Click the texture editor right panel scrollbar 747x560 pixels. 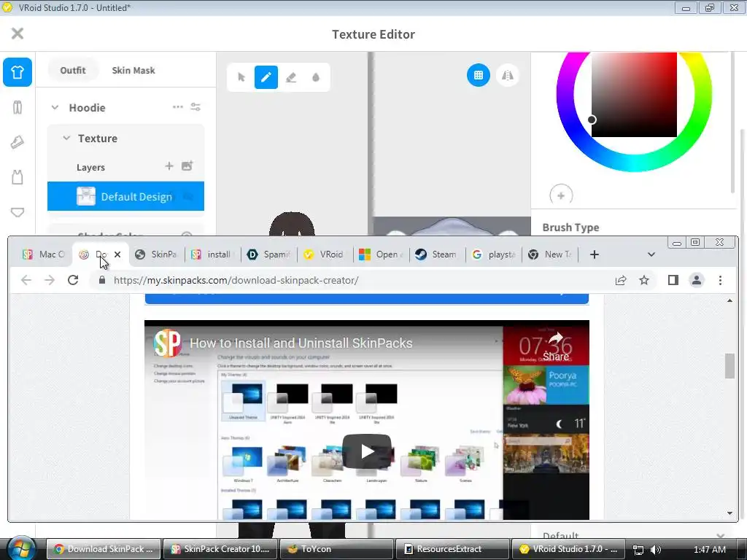coord(734,122)
